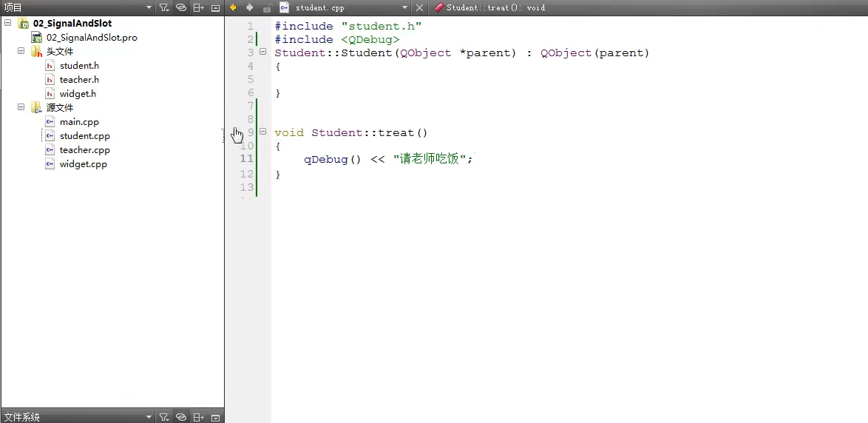
Task: Open widget.cpp in project tree
Action: tap(84, 164)
